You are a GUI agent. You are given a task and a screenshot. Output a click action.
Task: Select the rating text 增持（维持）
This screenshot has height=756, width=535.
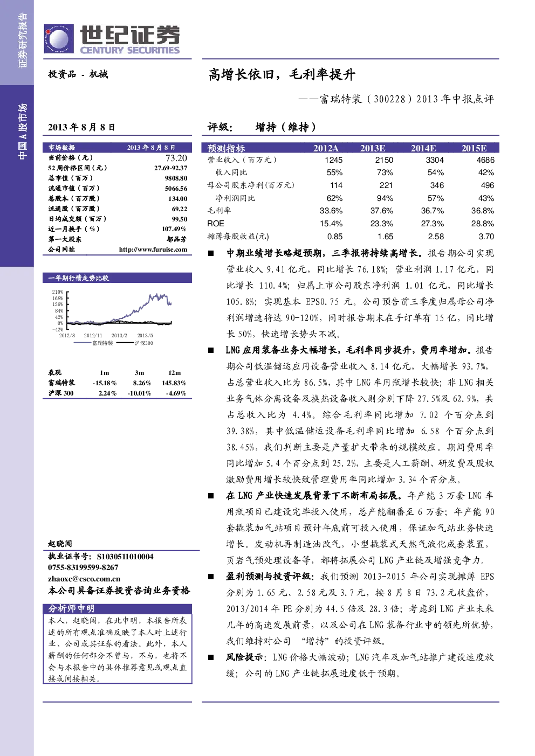[x=286, y=127]
